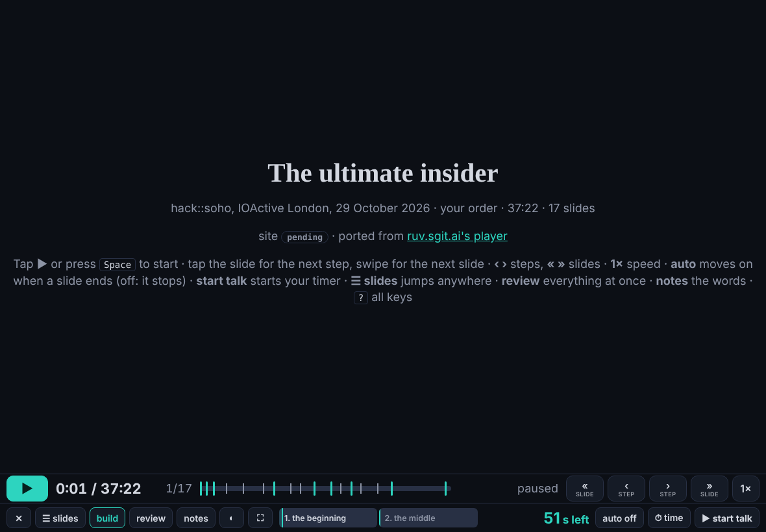This screenshot has height=532, width=766.
Task: Go to the previous slide
Action: 585,489
